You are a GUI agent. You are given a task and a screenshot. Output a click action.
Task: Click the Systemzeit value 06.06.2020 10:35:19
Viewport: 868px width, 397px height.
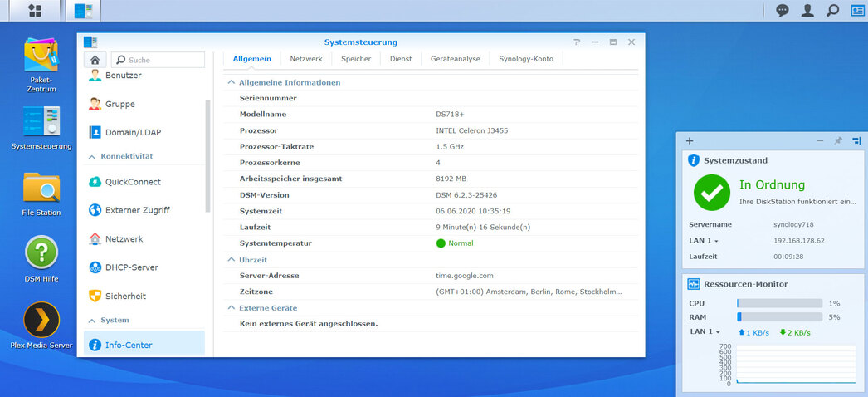473,211
